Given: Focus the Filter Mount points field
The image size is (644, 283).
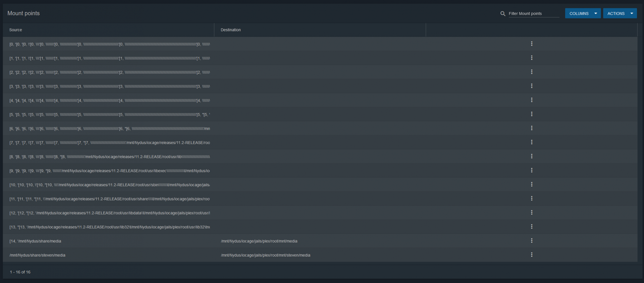Looking at the screenshot, I should [x=534, y=13].
